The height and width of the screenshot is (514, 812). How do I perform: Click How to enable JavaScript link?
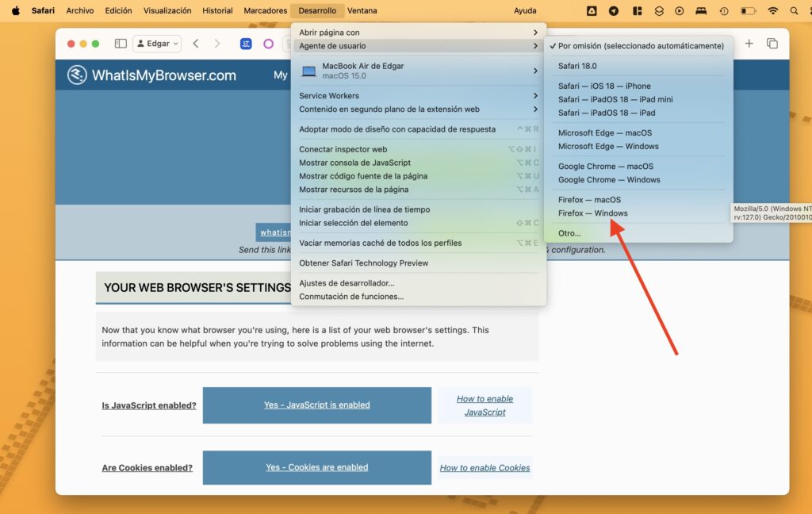coord(485,405)
